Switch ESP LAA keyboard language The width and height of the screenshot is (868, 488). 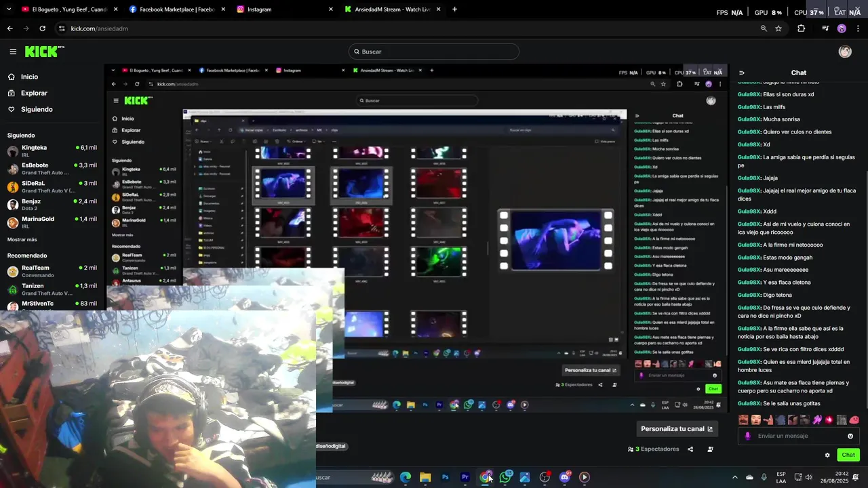pyautogui.click(x=781, y=477)
